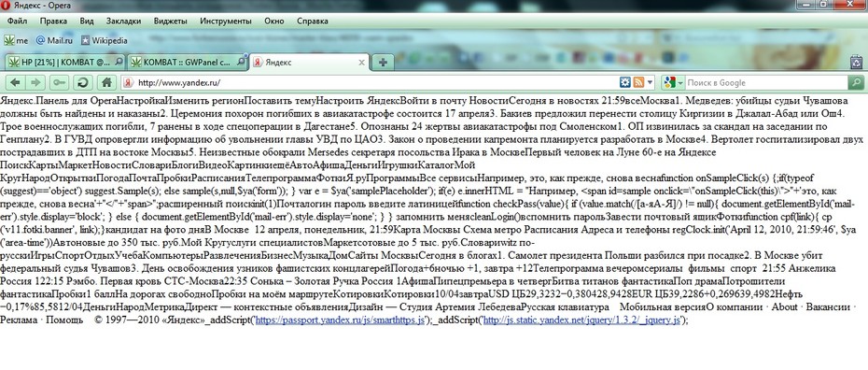
Task: Open the Файл menu
Action: point(18,21)
